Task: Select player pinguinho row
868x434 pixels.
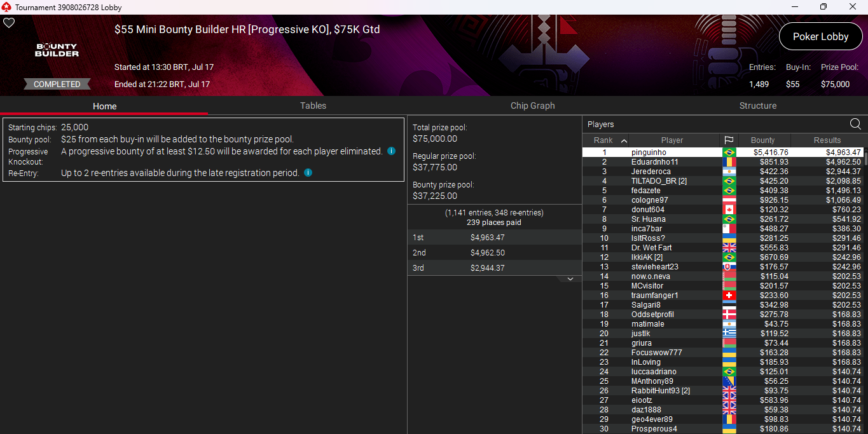Action: click(x=723, y=153)
